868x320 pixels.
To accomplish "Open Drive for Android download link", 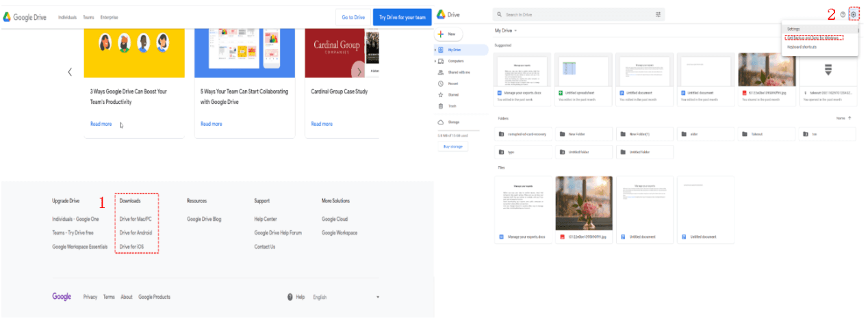I will click(x=136, y=232).
